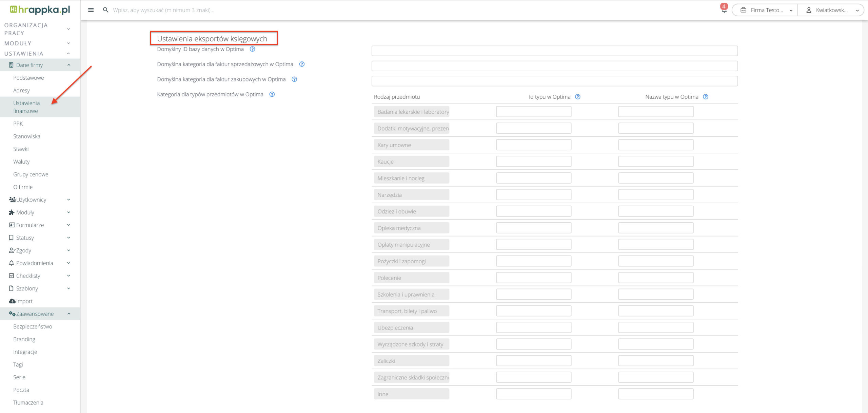The width and height of the screenshot is (868, 413).
Task: Go to Stanowiska in the sidebar
Action: (x=26, y=136)
